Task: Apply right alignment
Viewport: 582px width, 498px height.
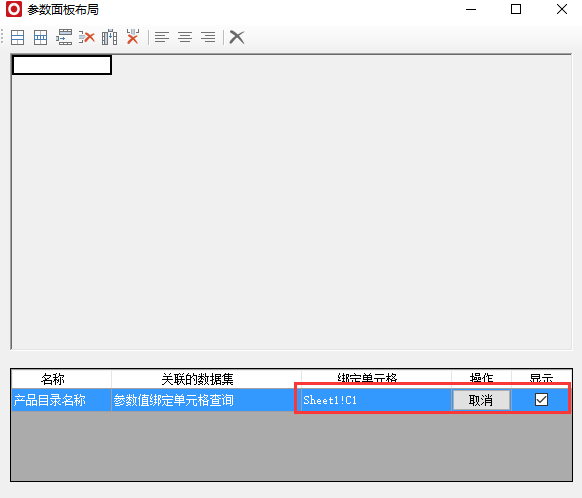Action: click(x=208, y=37)
